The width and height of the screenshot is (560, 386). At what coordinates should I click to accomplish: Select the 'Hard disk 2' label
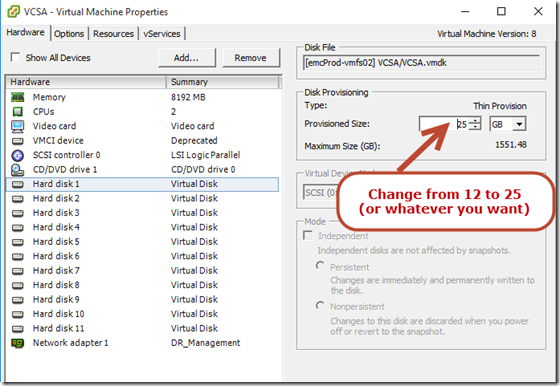(56, 199)
